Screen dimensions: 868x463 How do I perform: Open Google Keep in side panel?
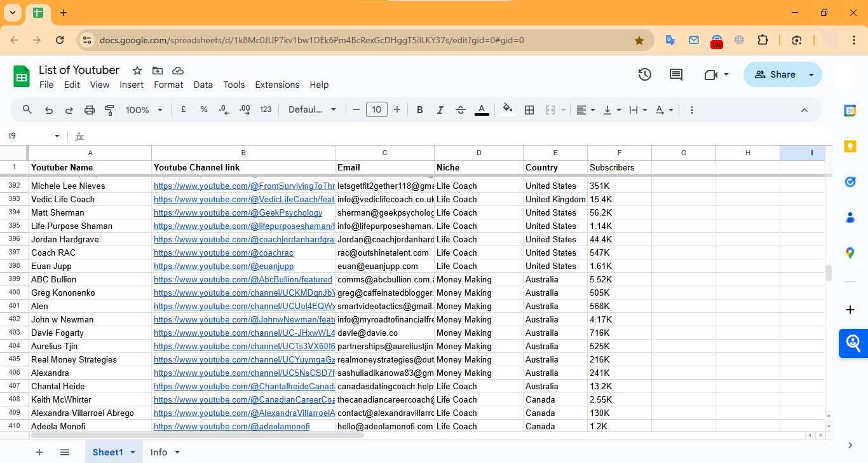coord(850,146)
